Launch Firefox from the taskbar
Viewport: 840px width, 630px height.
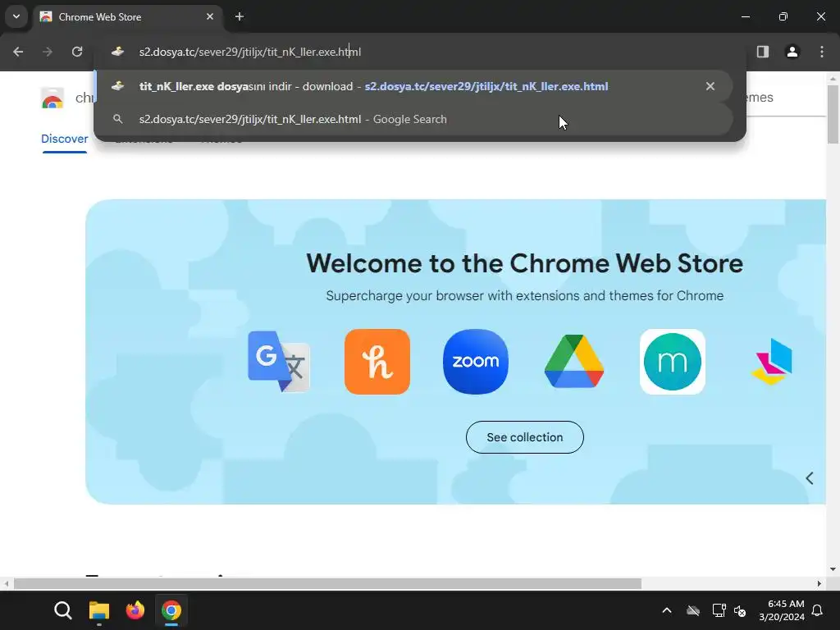[x=135, y=610]
